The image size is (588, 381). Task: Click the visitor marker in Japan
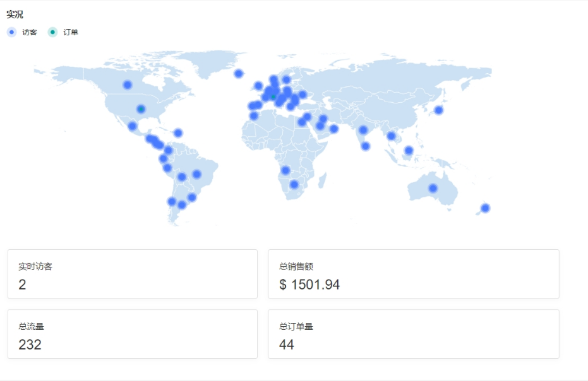[438, 110]
